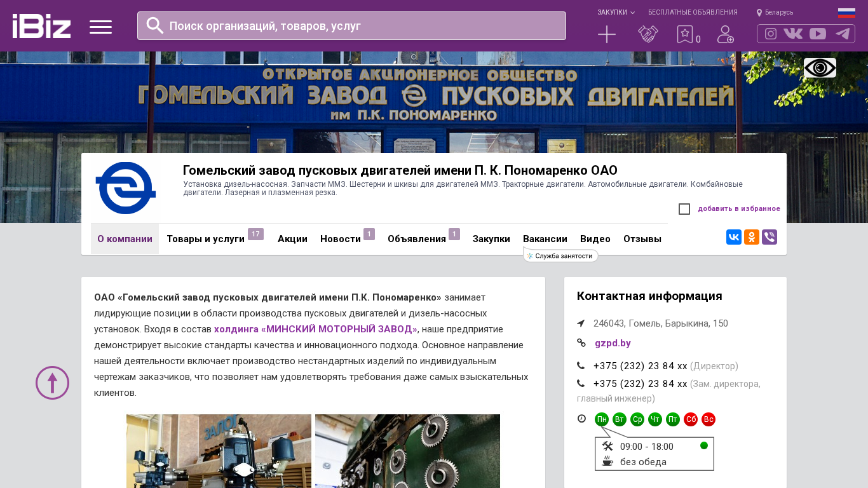868x488 pixels.
Task: Open the Instagram icon
Action: pos(771,34)
